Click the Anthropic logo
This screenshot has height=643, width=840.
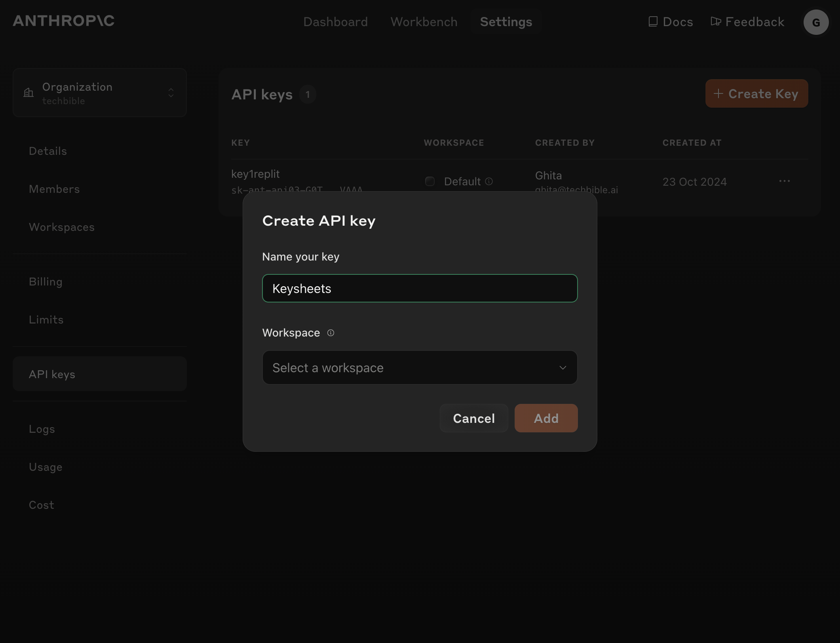pyautogui.click(x=64, y=21)
